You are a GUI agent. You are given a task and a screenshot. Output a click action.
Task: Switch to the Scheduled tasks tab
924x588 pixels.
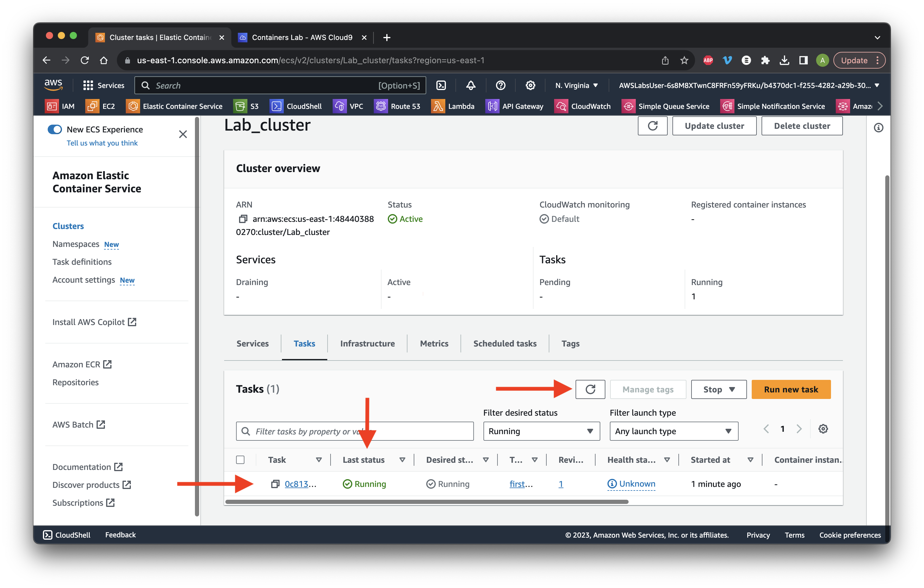505,343
